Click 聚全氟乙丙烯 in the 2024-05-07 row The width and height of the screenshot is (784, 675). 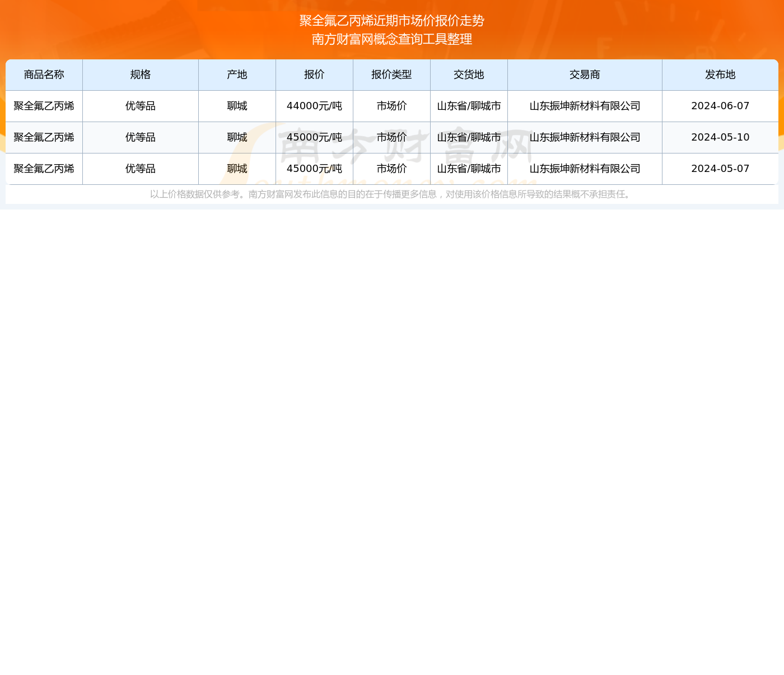[x=44, y=169]
